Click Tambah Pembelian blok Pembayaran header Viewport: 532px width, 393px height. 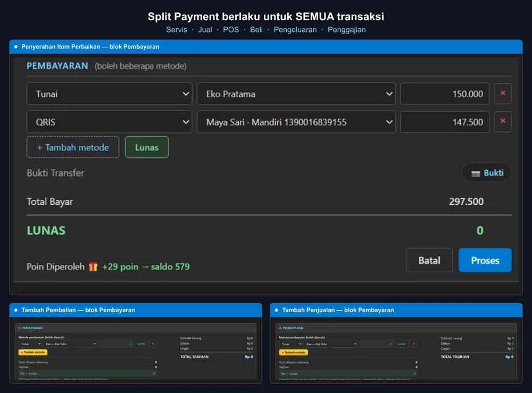click(x=136, y=310)
